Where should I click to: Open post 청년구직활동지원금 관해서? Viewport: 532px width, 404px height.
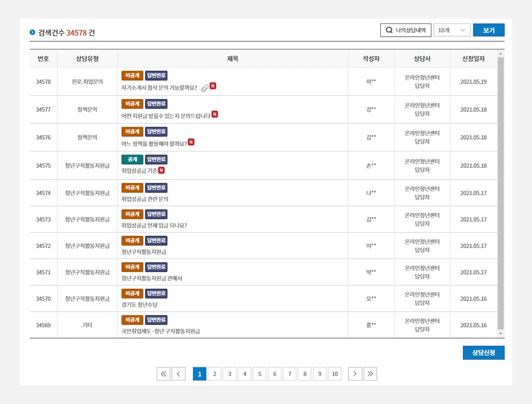pyautogui.click(x=152, y=278)
